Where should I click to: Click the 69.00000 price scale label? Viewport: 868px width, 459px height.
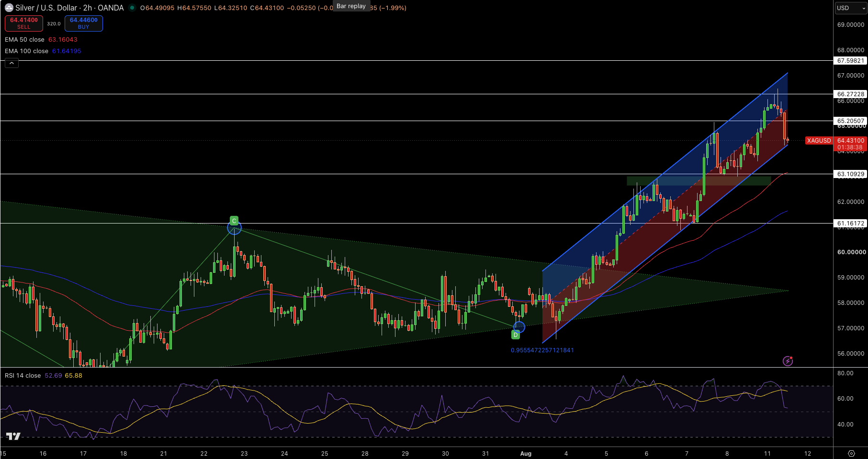pos(851,25)
